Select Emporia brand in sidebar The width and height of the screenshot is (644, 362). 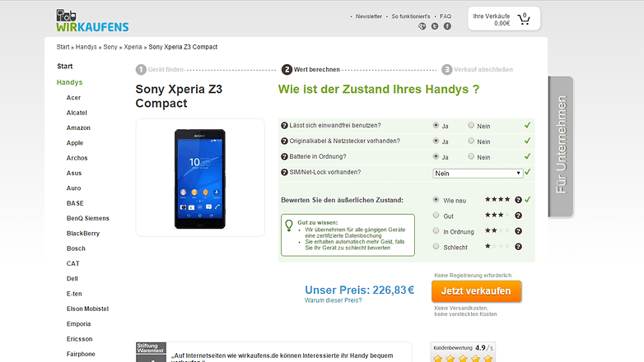click(78, 324)
